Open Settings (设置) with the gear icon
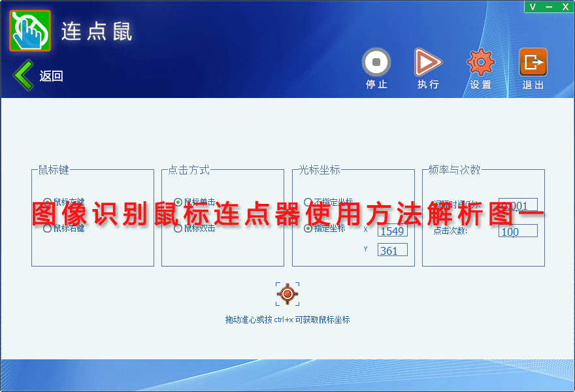575x392 pixels. click(480, 62)
